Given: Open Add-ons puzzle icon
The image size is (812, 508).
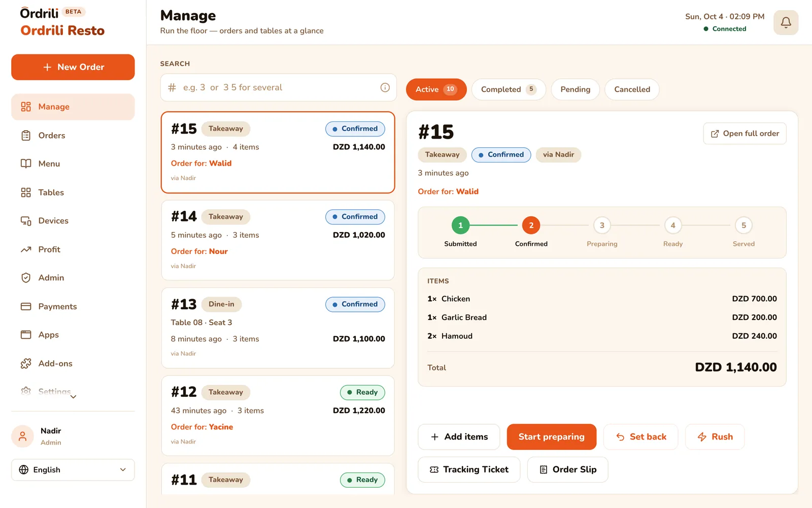Looking at the screenshot, I should pos(26,364).
